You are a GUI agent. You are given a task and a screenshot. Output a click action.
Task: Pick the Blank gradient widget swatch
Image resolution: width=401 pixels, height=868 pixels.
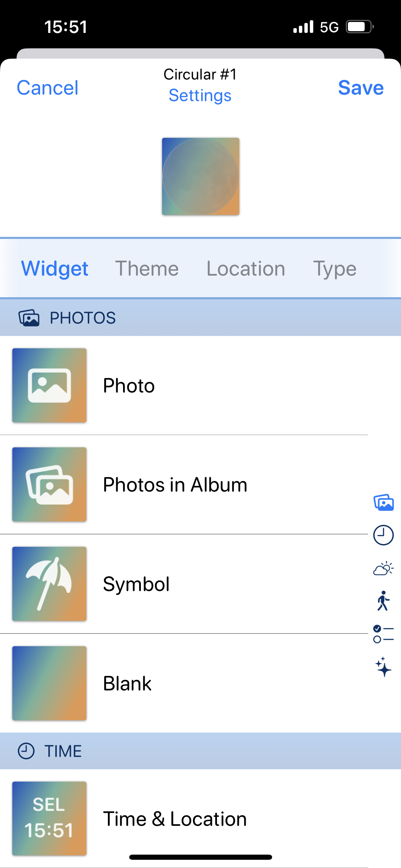coord(49,683)
